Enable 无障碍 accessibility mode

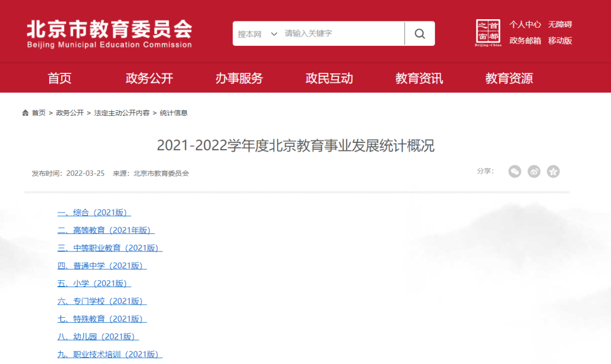[560, 24]
